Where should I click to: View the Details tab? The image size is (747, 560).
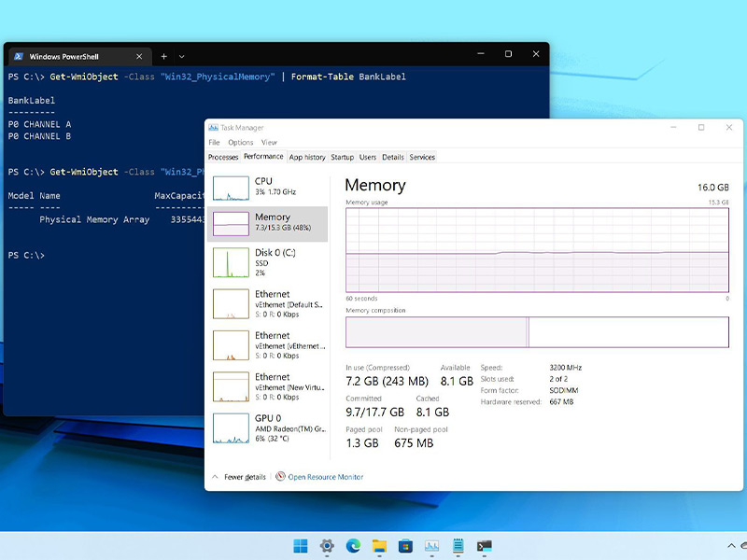point(392,157)
